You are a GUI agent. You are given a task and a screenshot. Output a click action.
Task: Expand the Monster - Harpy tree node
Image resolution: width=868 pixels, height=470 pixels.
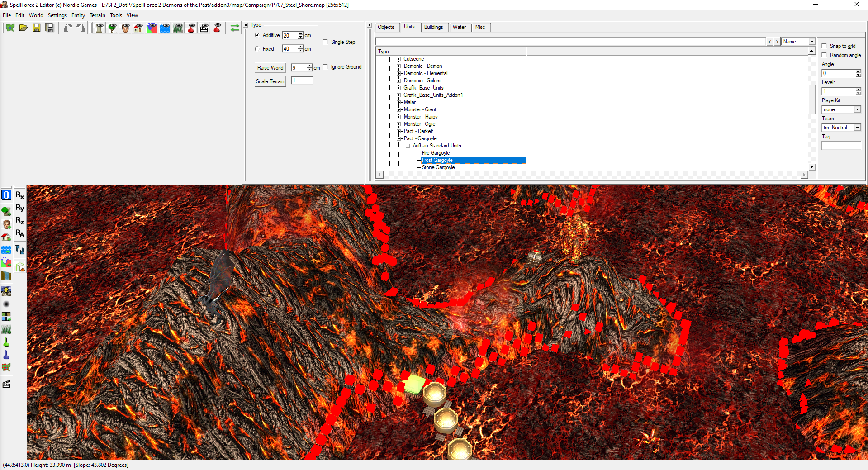(399, 117)
